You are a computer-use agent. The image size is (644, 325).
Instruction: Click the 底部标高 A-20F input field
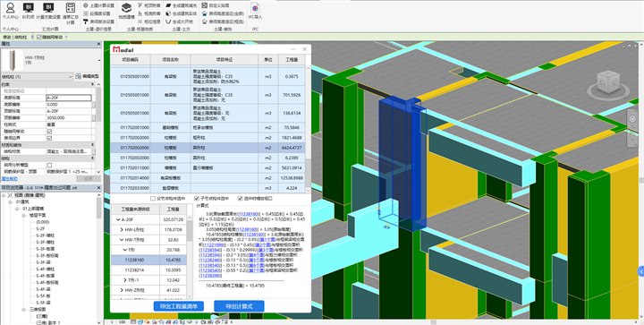tap(69, 98)
